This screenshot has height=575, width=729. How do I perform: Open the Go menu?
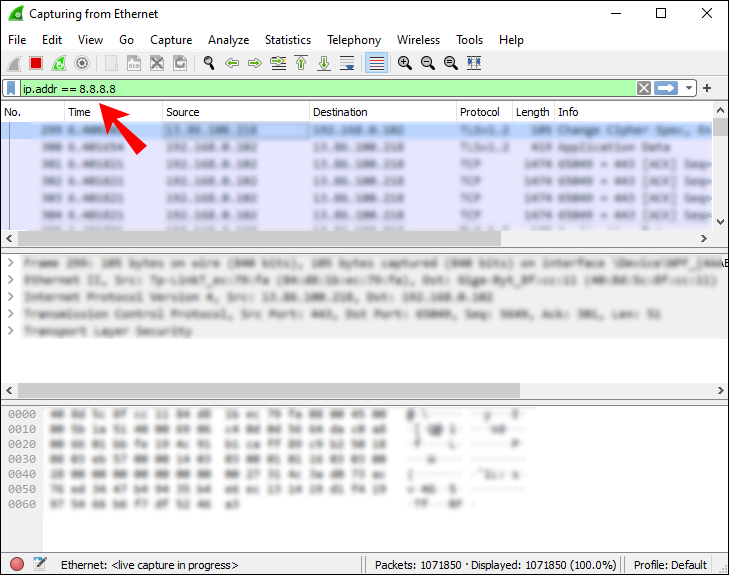126,40
